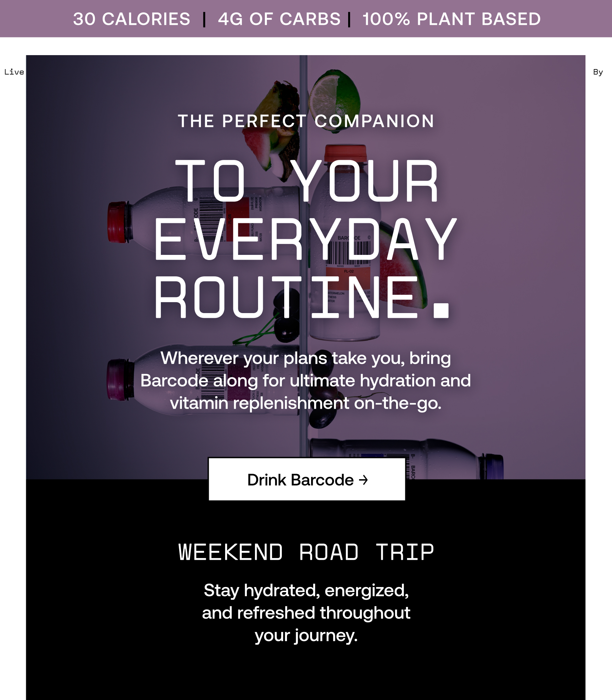
Task: Click the Drink Barcode button
Action: click(307, 479)
